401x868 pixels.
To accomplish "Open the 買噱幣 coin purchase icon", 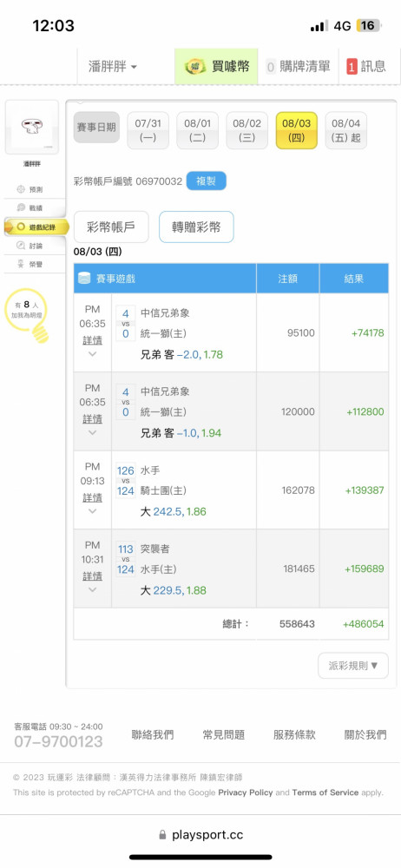I will [x=195, y=67].
